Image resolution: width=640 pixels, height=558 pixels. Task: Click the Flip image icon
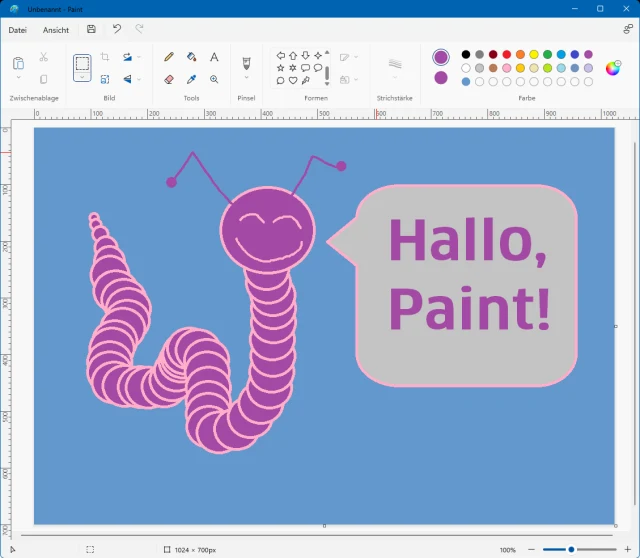click(128, 79)
